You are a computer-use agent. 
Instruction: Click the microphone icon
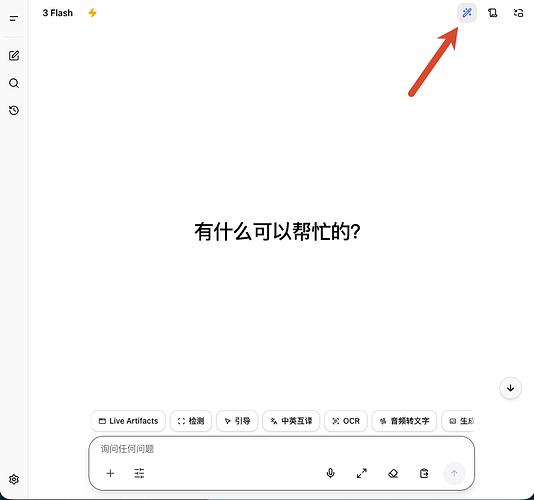point(330,473)
